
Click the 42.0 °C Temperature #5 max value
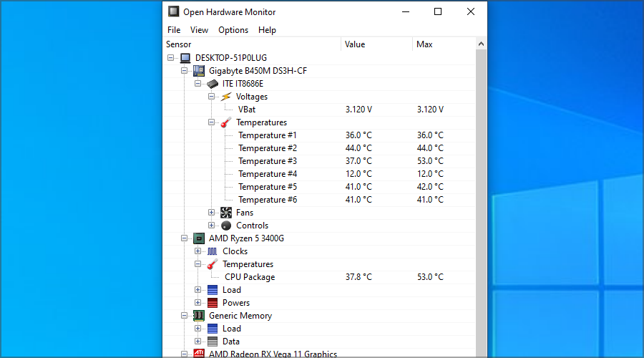[x=430, y=187]
